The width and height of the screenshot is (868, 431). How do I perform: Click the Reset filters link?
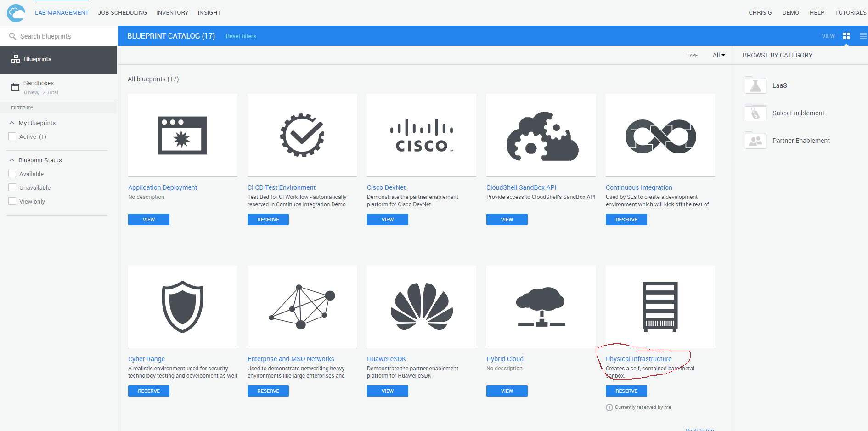click(241, 36)
